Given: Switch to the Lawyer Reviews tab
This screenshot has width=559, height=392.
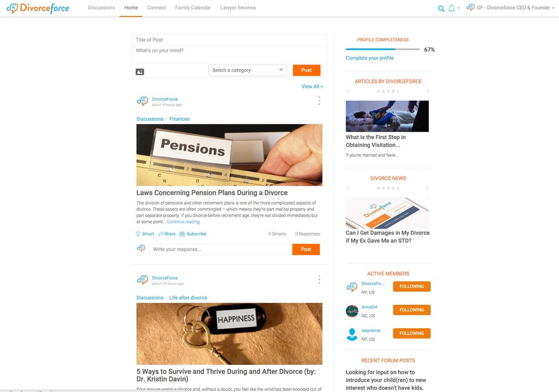Looking at the screenshot, I should coord(238,7).
